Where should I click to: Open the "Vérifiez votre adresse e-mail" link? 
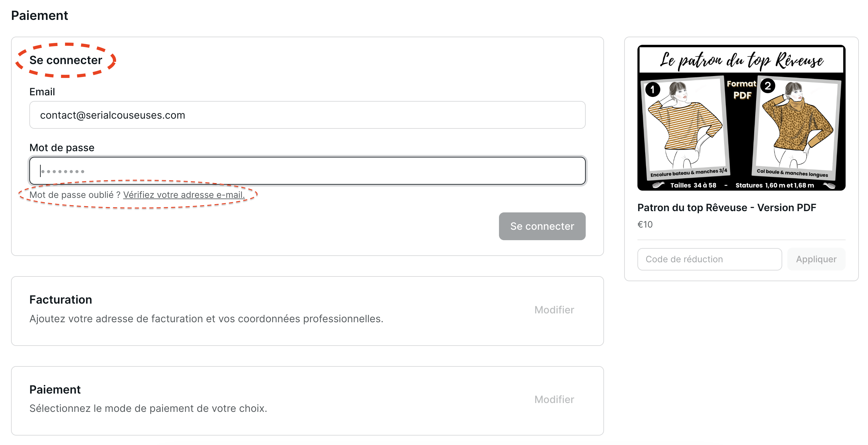click(184, 195)
